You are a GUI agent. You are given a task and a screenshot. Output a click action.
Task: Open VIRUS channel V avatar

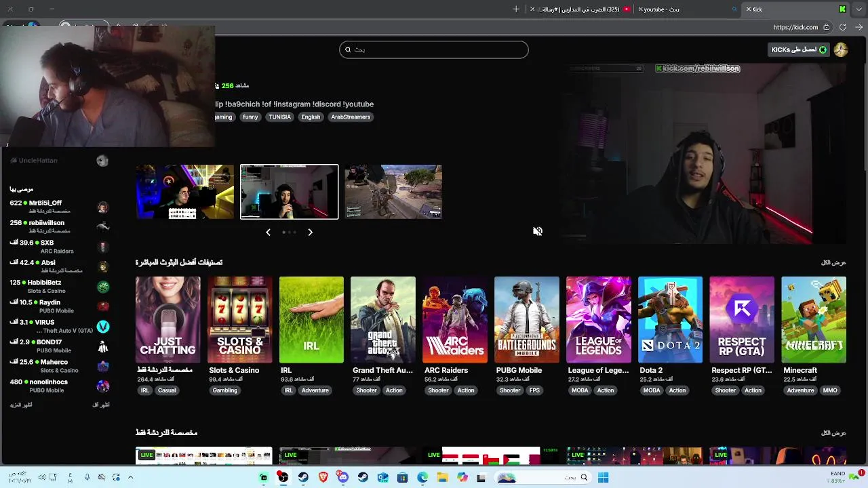click(x=102, y=327)
